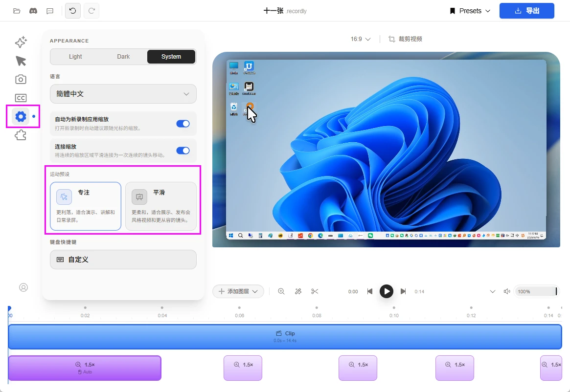Click the blue playhead at timeline start

click(x=9, y=308)
